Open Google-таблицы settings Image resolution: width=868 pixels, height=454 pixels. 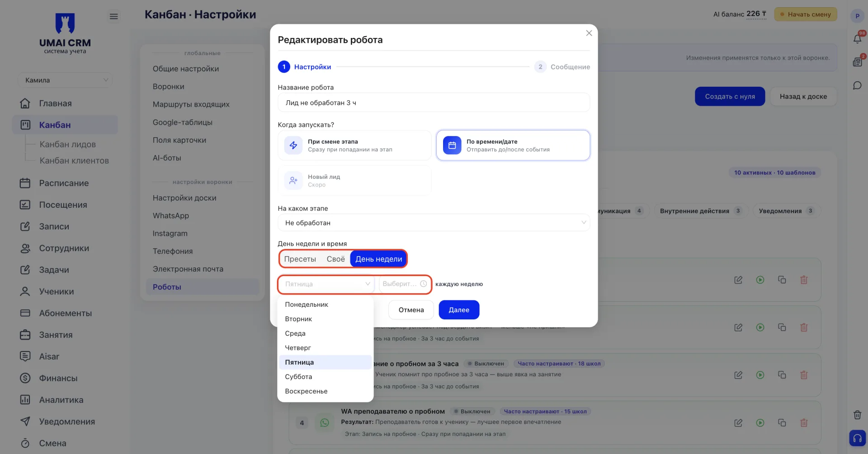183,122
